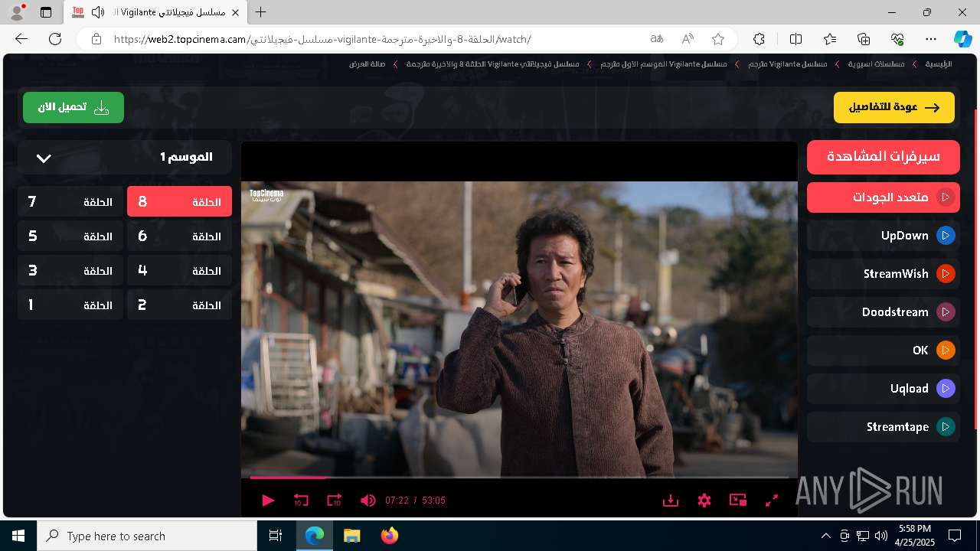Rewind video 10 seconds
Screen dimensions: 980x551
(x=301, y=500)
